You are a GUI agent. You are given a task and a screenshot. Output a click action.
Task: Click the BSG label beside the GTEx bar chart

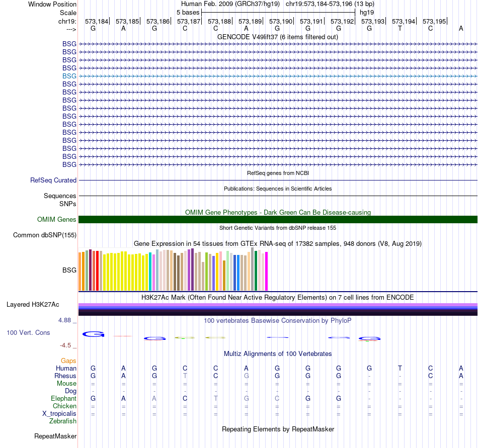click(x=69, y=270)
